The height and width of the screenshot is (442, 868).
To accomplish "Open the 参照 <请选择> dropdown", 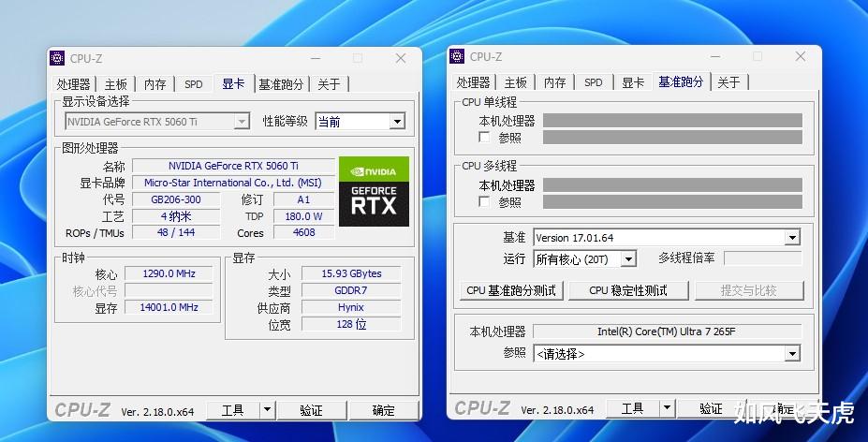I will point(667,353).
